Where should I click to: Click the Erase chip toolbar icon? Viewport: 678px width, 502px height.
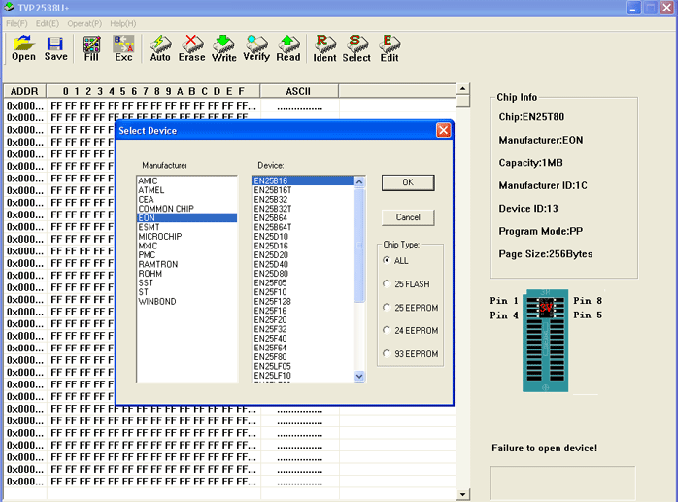192,47
